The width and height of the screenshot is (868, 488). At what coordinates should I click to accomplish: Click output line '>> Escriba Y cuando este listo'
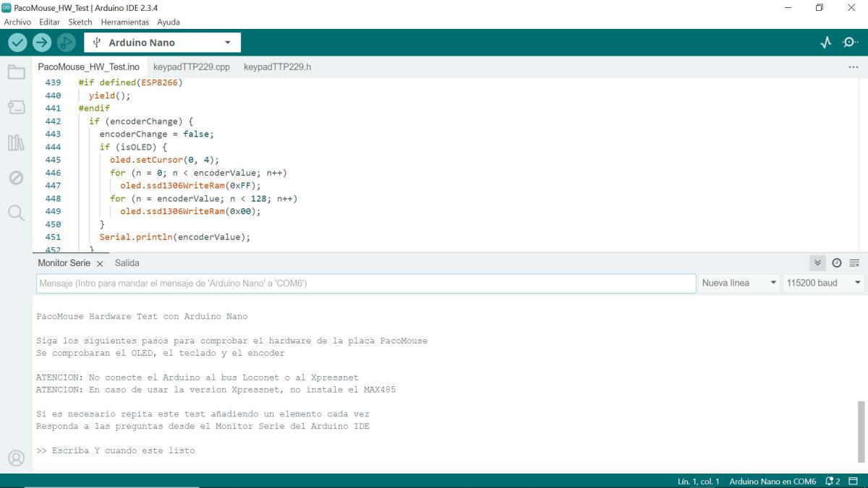(x=116, y=450)
